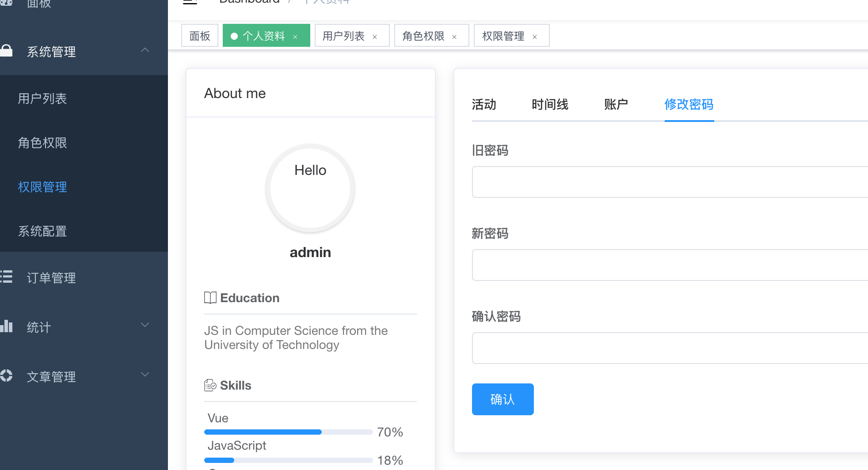The width and height of the screenshot is (868, 470).
Task: Expand the 文章管理 menu chevron
Action: (x=145, y=375)
